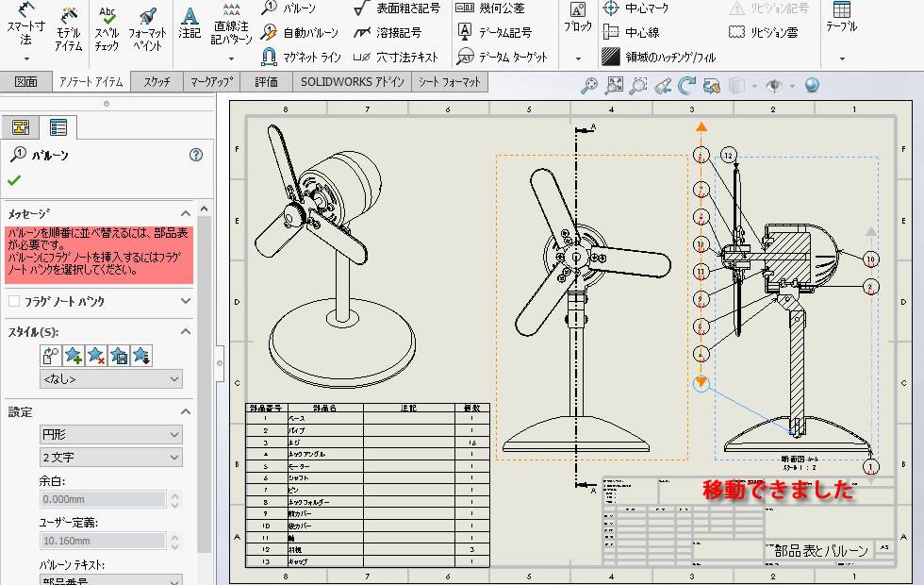Screen dimensions: 924x585
Task: Open the balloon size dropdown 2 文字
Action: click(x=111, y=457)
